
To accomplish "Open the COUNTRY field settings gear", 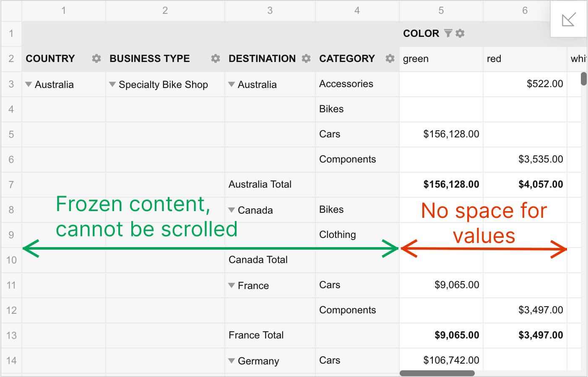I will [x=96, y=59].
